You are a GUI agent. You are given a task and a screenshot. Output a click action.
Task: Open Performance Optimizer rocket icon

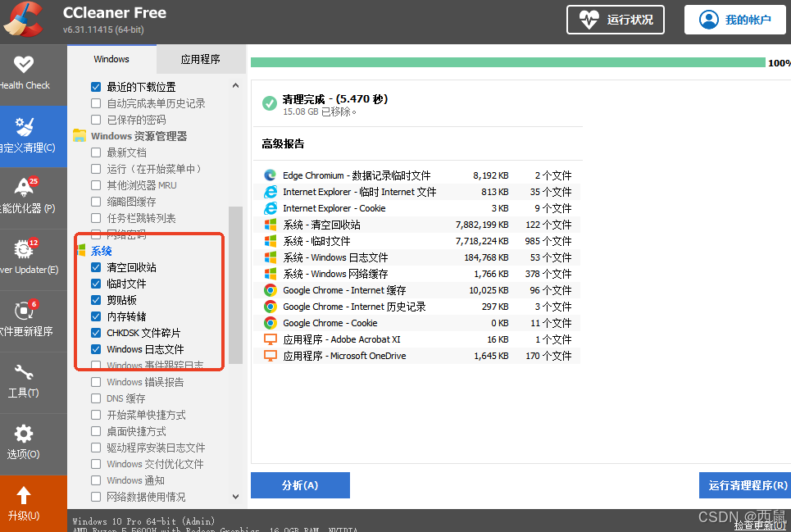25,187
